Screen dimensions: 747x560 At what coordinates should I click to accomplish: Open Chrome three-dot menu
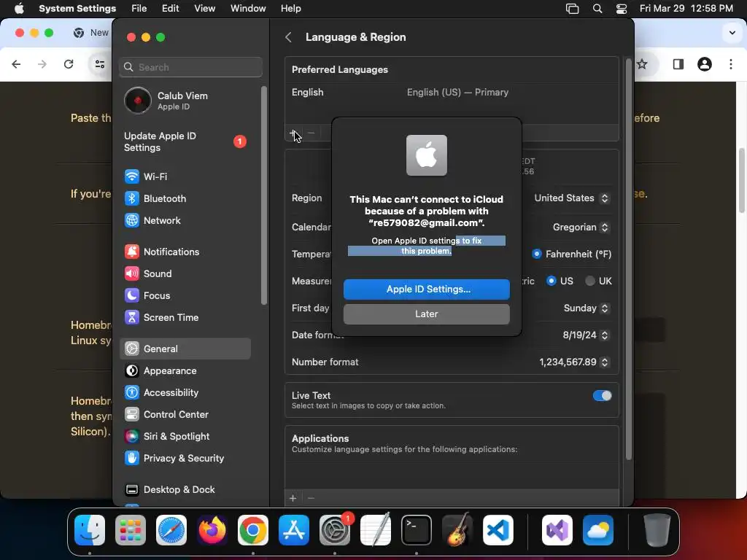(x=731, y=64)
